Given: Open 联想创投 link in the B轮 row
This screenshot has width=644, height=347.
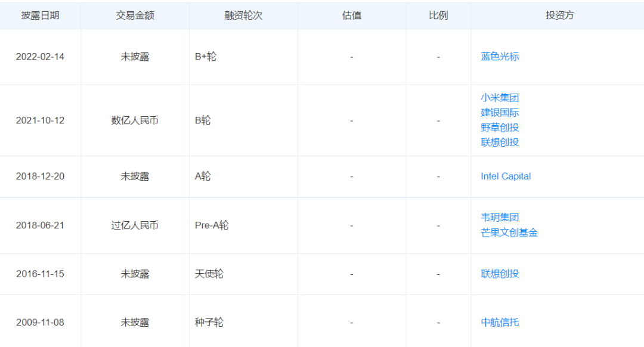Looking at the screenshot, I should coord(500,142).
